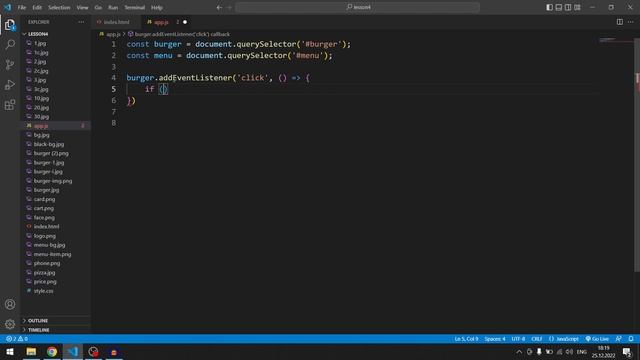640x360 pixels.
Task: Click the Explorer more actions ellipsis
Action: (81, 22)
